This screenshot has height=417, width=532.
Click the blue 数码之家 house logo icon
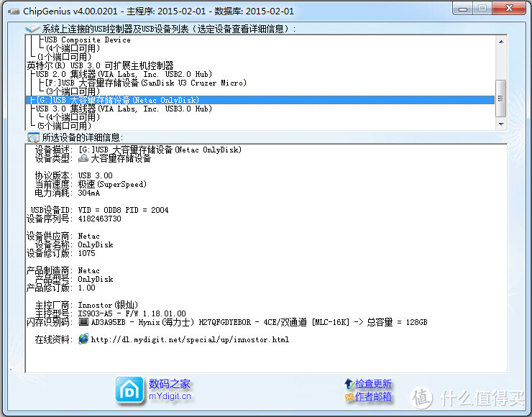[x=130, y=390]
